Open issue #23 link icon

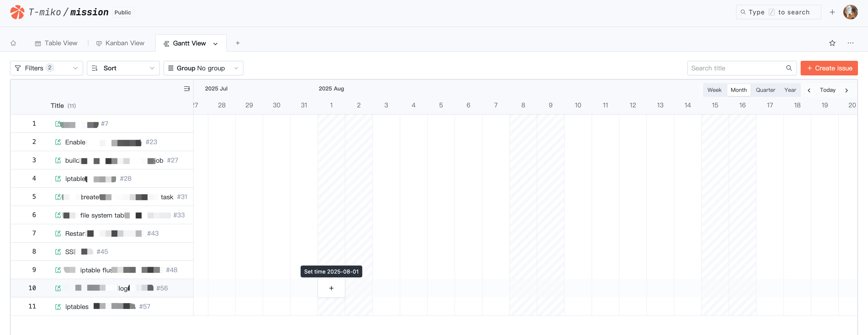58,142
